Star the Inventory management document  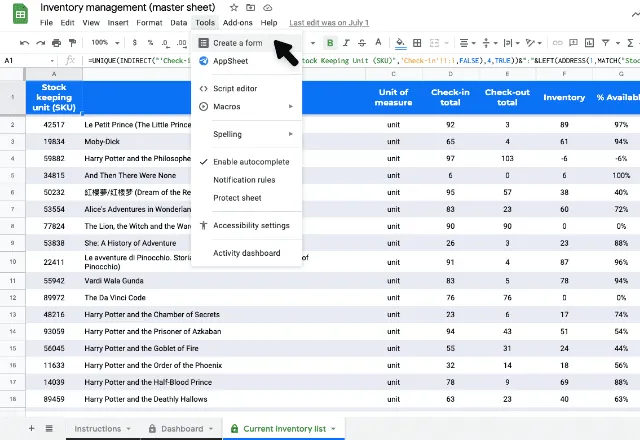tap(234, 8)
